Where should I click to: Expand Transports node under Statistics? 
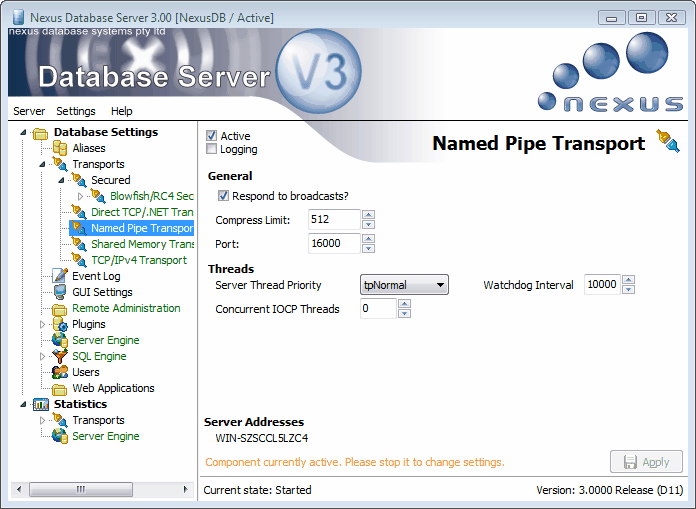coord(42,420)
